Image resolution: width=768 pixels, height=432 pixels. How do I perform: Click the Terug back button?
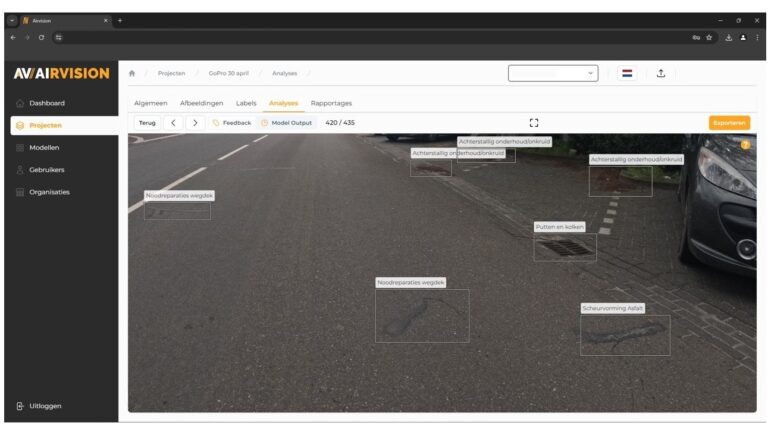click(147, 123)
